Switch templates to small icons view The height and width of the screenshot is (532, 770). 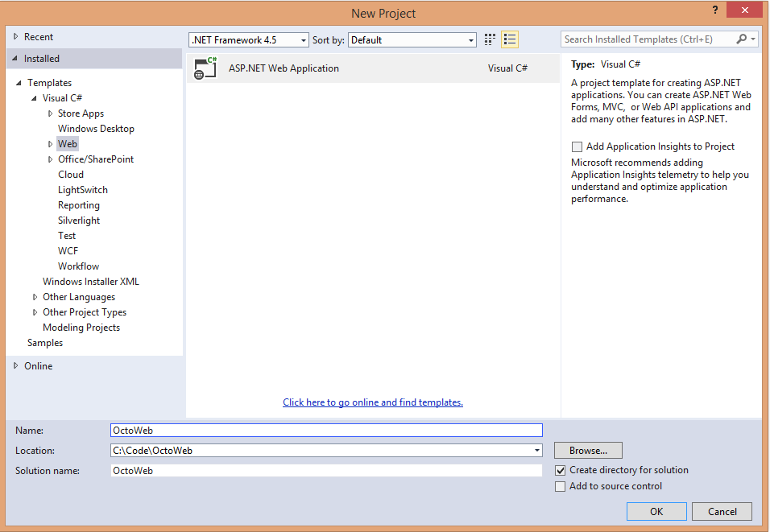(490, 39)
